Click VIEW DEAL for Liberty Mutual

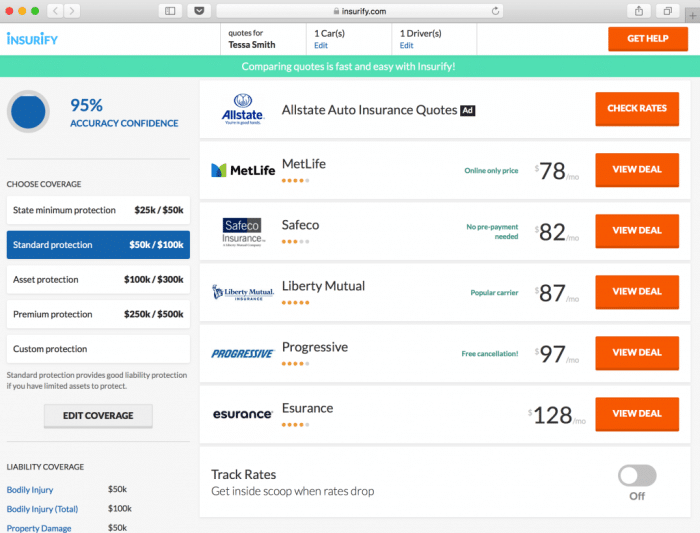tap(637, 291)
